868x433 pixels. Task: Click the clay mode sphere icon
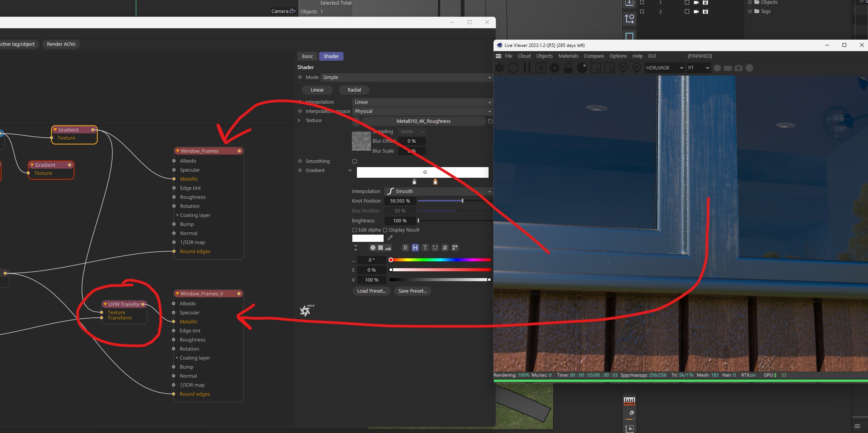[582, 68]
